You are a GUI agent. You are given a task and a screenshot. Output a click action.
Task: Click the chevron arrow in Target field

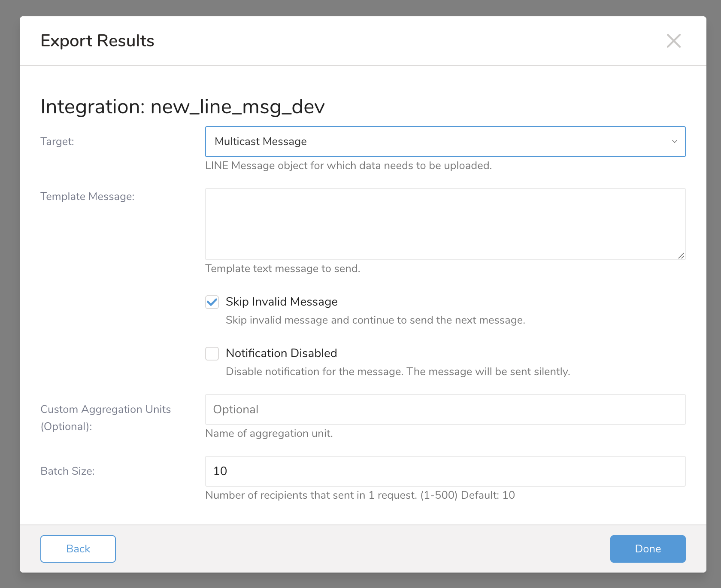click(x=674, y=142)
